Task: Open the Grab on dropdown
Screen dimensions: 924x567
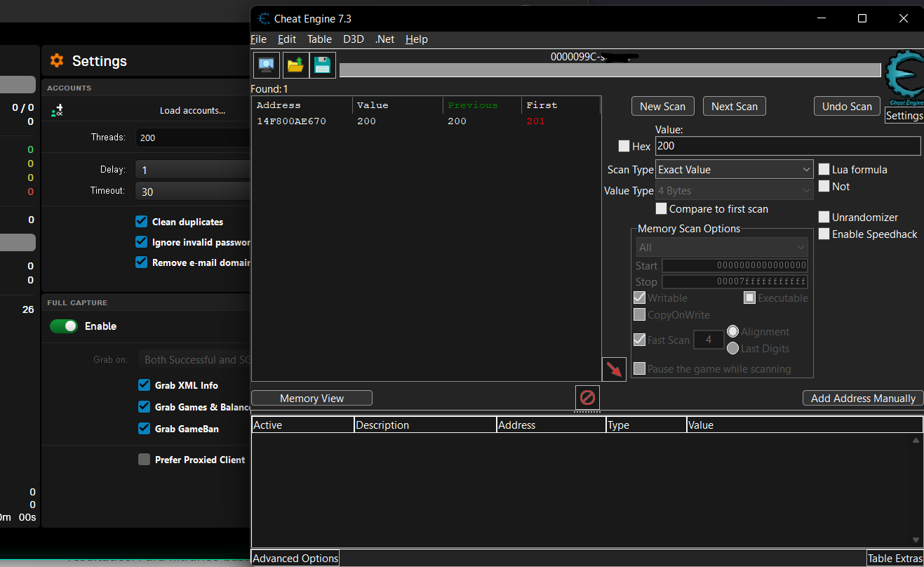Action: click(x=194, y=359)
